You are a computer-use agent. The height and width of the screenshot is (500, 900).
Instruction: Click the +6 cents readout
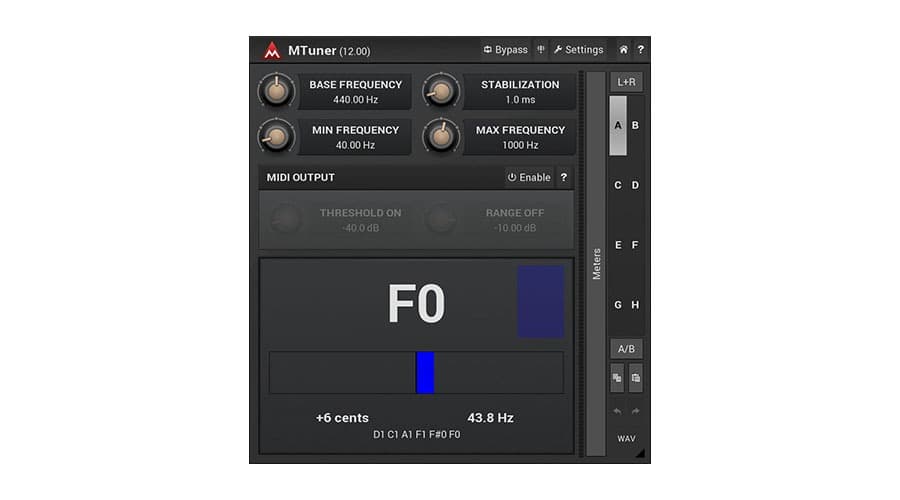[x=342, y=418]
